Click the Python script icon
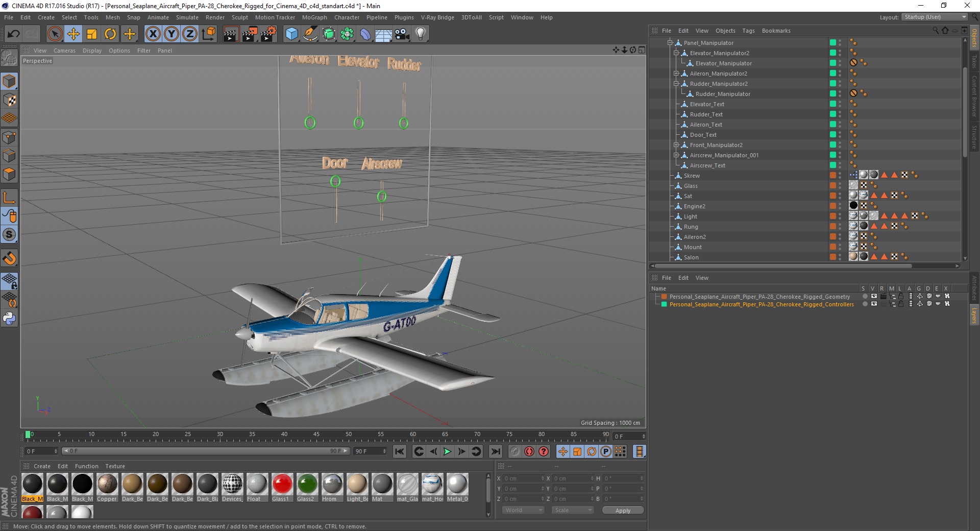The height and width of the screenshot is (531, 980). pos(9,319)
